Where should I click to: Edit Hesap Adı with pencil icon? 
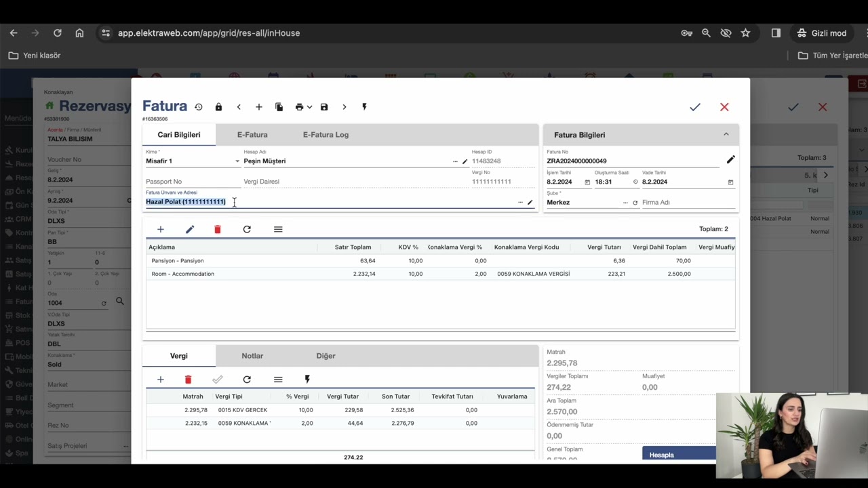point(465,161)
